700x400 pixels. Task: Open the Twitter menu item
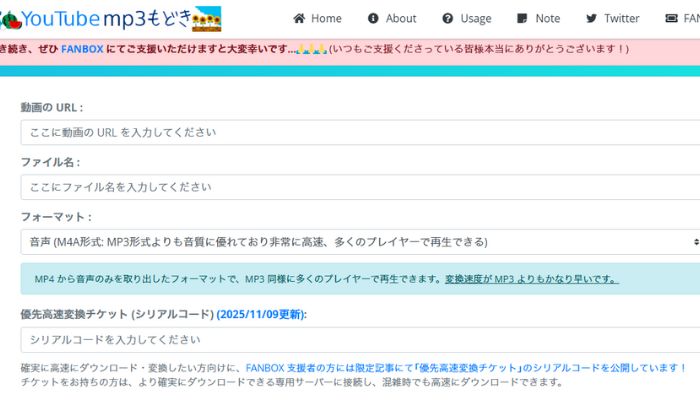612,18
